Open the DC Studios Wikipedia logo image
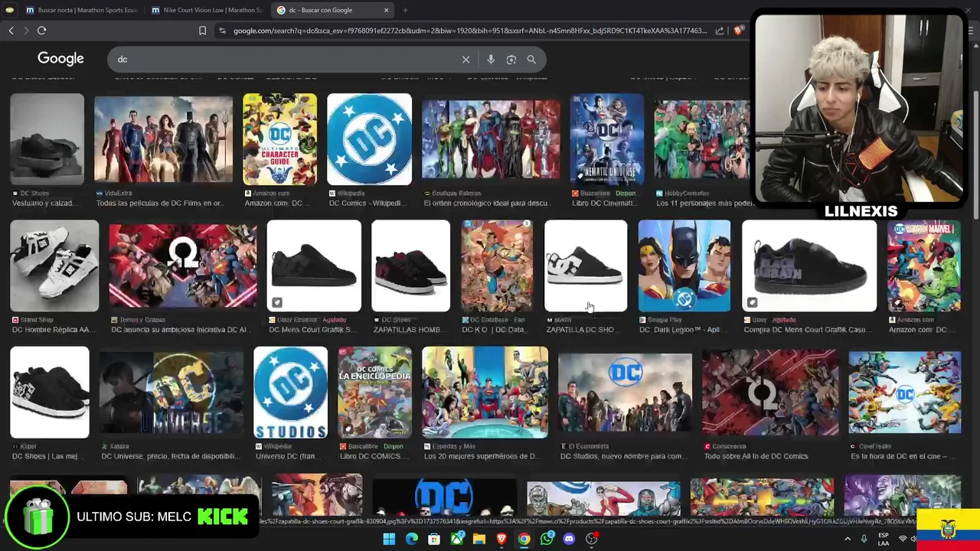980x551 pixels. [290, 393]
